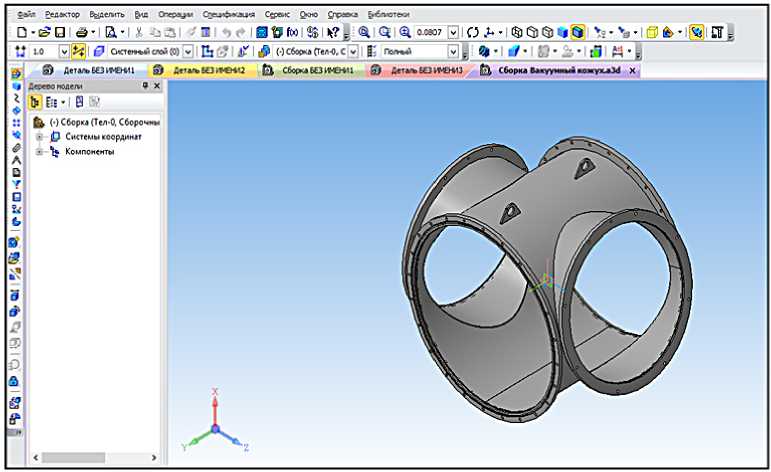771x472 pixels.
Task: Toggle tree structure display mode icon
Action: tap(35, 102)
